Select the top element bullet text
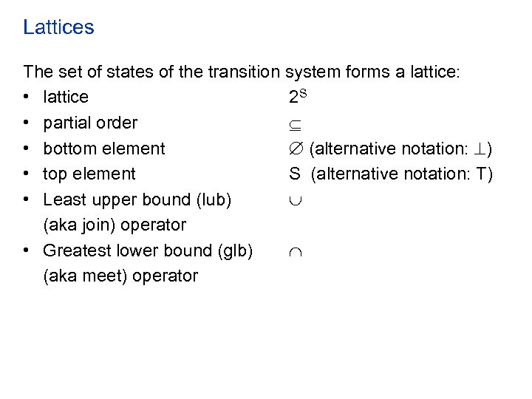532x399 pixels. (89, 174)
